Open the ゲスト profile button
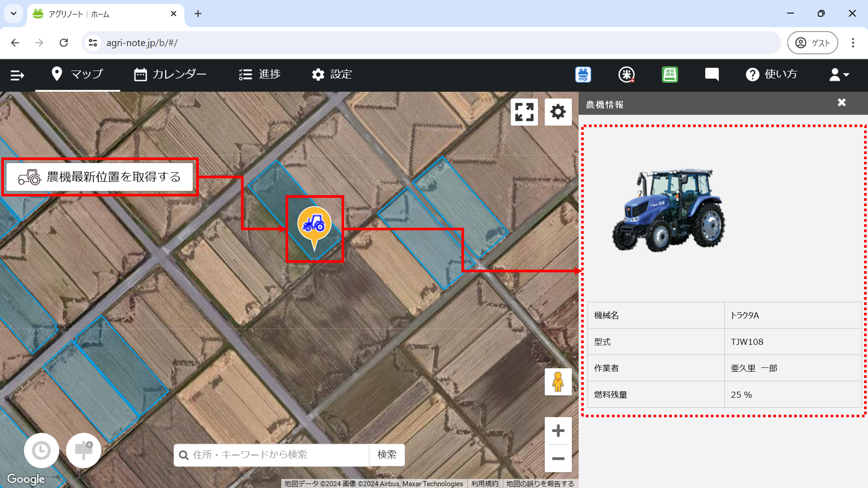868x488 pixels. [812, 43]
